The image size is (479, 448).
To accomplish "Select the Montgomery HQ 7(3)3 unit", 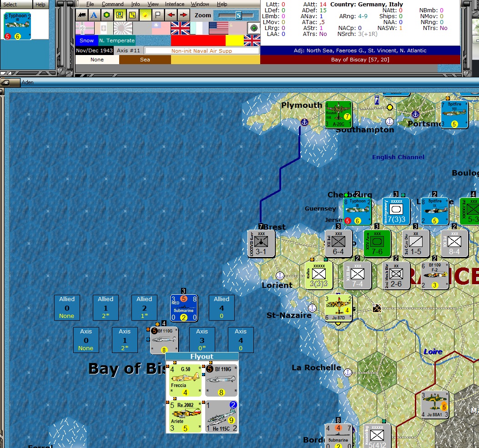I will click(396, 211).
